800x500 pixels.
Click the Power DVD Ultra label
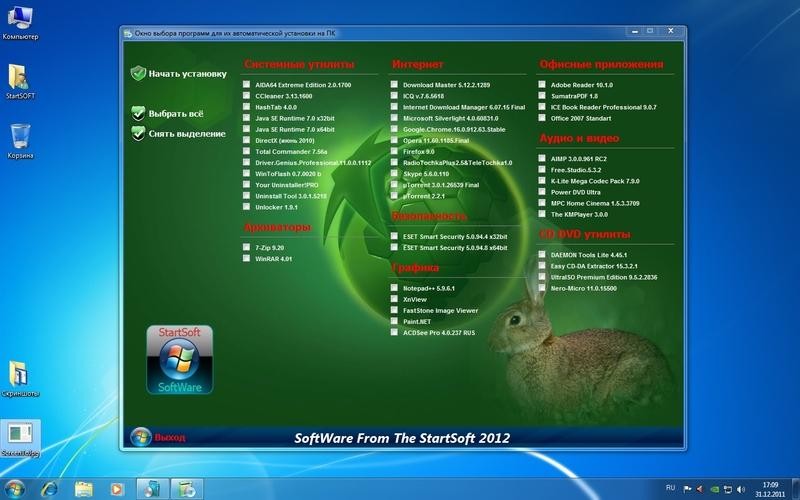click(x=576, y=192)
